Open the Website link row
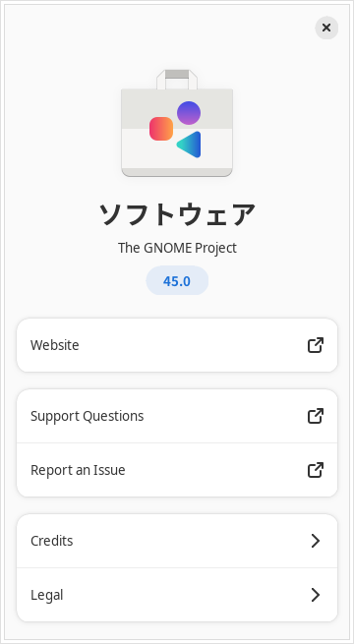The height and width of the screenshot is (644, 354). [177, 345]
